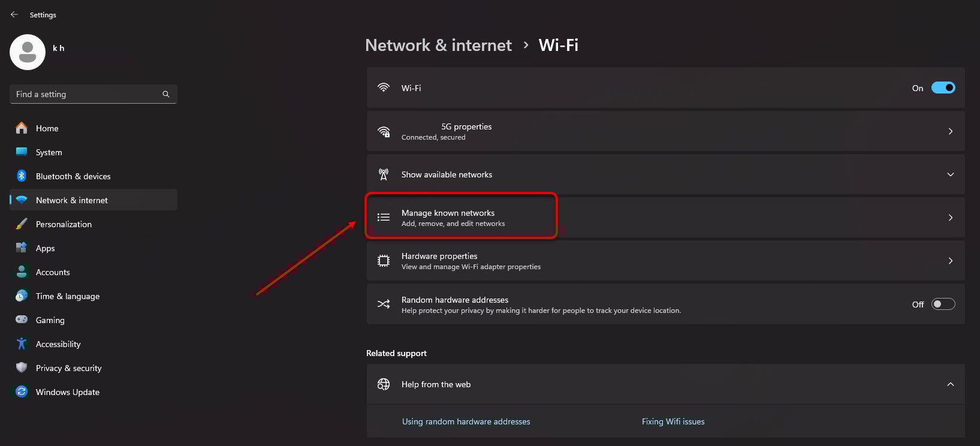This screenshot has height=446, width=980.
Task: Open the Fixing Wifi issues link
Action: click(673, 421)
